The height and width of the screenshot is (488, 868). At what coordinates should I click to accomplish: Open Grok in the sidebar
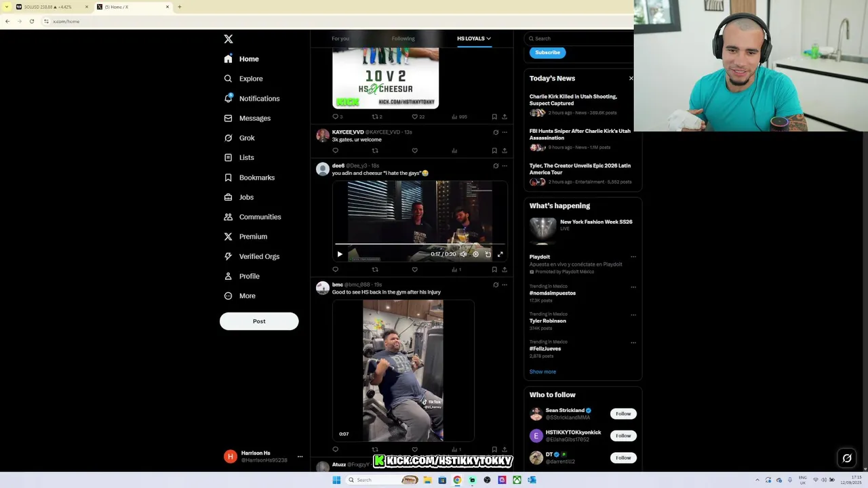click(239, 138)
